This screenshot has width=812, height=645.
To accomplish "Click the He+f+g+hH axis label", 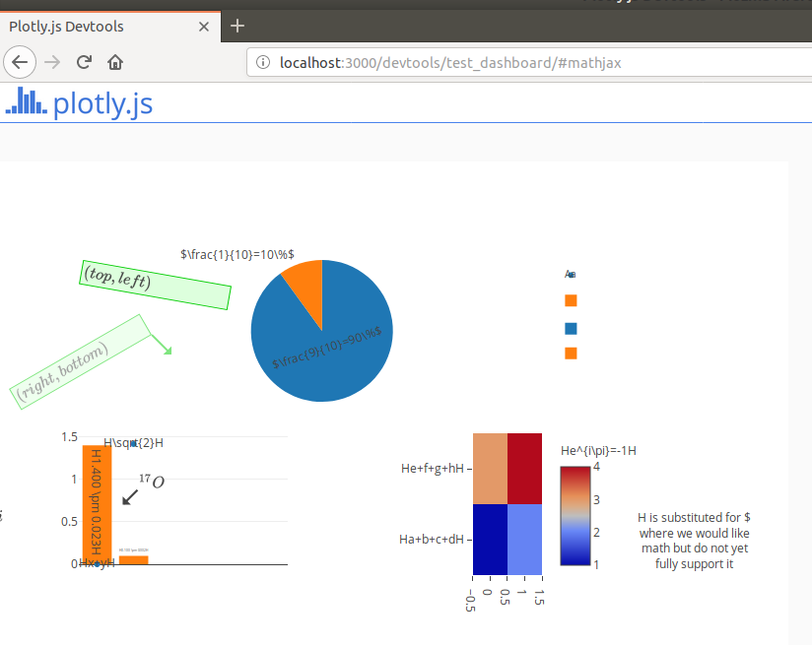I will pos(433,469).
